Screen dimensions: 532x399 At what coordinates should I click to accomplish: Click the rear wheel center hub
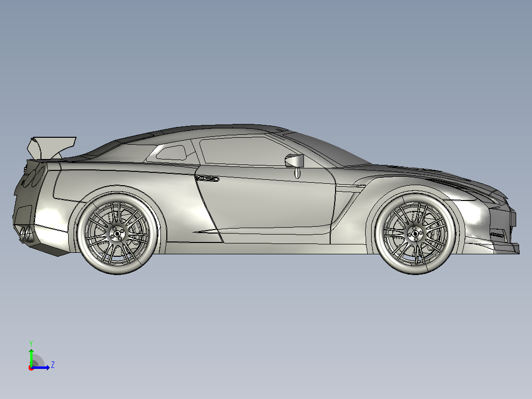coord(117,234)
